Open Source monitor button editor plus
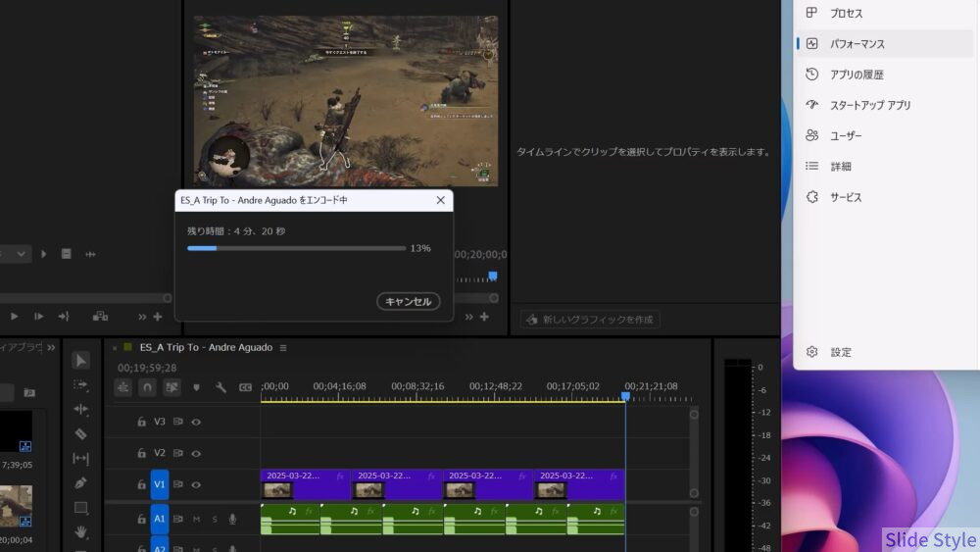Viewport: 980px width, 552px height. [x=158, y=317]
